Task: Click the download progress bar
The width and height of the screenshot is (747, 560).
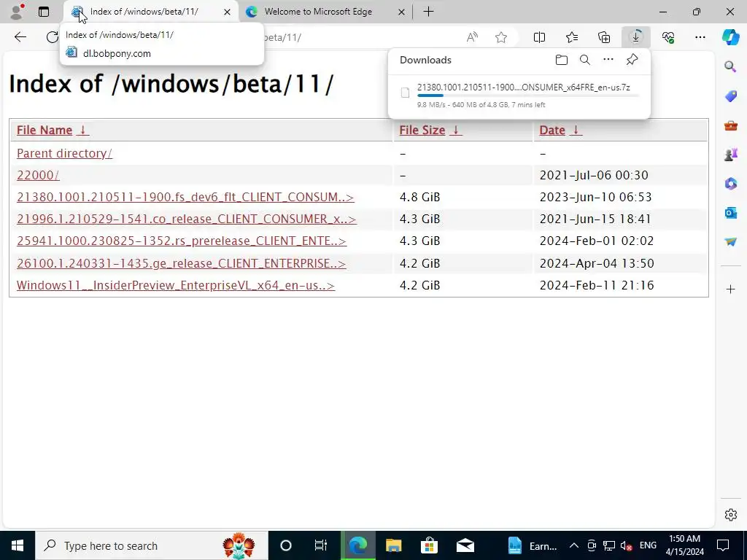Action: [527, 96]
